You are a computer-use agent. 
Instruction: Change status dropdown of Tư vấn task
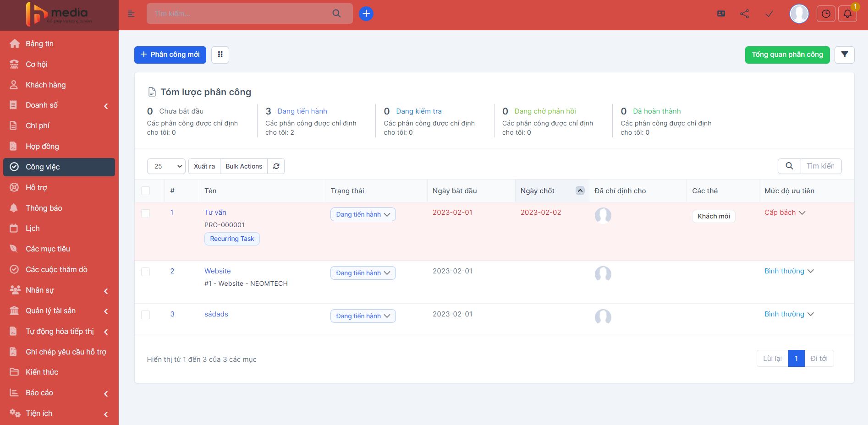pyautogui.click(x=363, y=214)
